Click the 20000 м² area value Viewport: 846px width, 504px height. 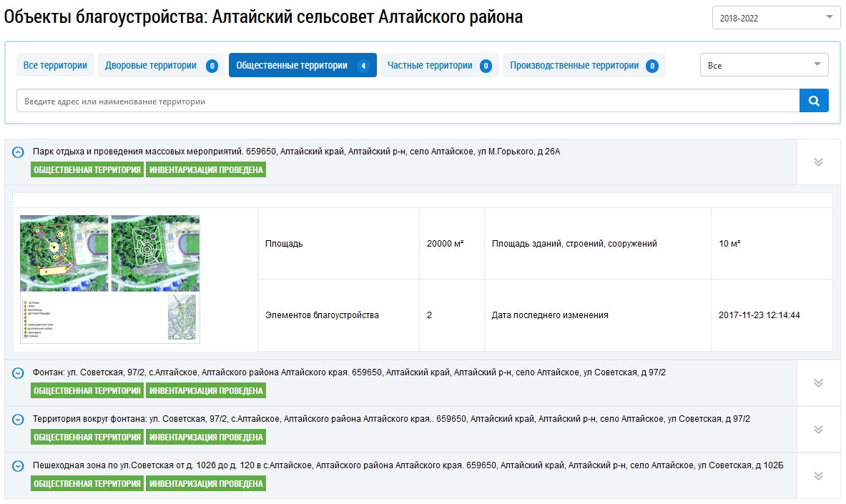(x=445, y=244)
